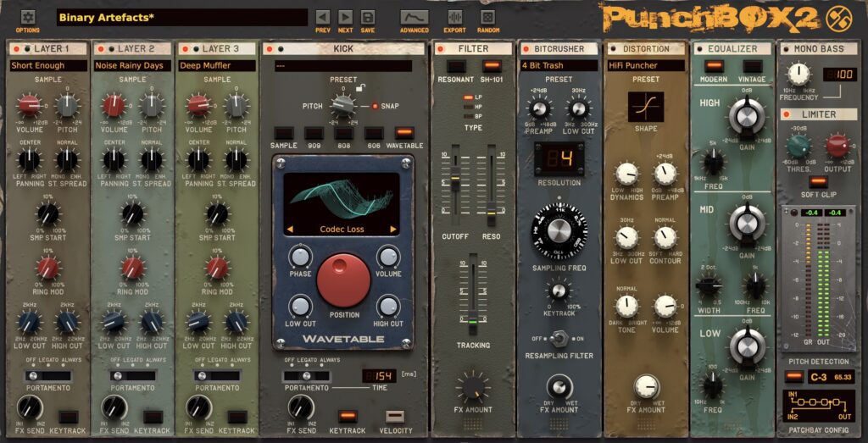Screen dimensions: 868x443
Task: Disable the Equalizer power LED
Action: [699, 49]
